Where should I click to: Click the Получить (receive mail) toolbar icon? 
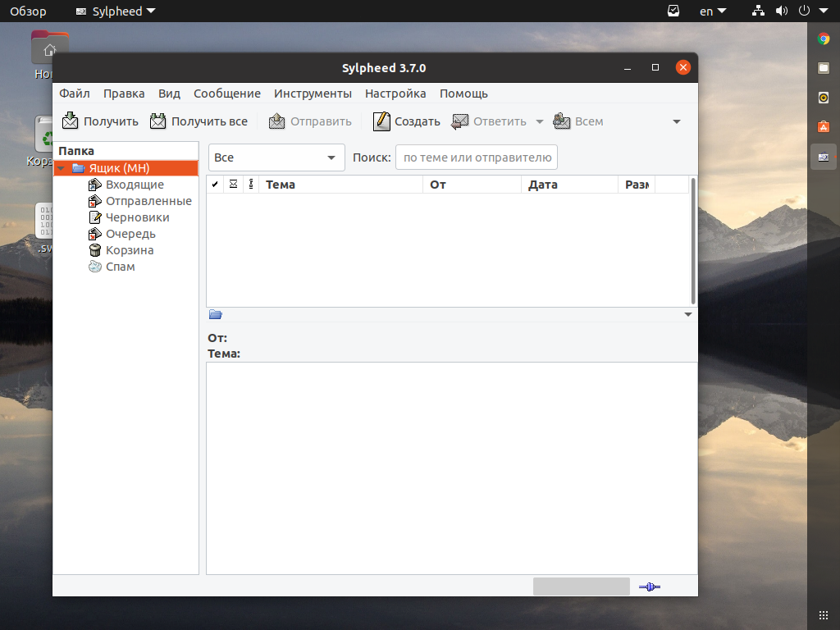pos(71,121)
